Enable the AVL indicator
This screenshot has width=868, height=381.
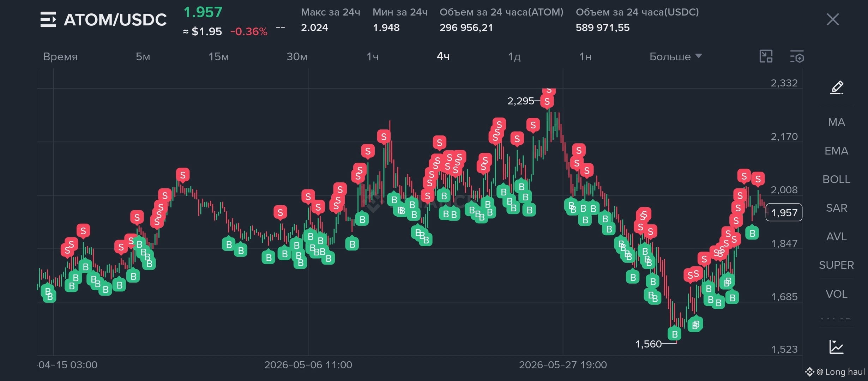[x=837, y=237]
